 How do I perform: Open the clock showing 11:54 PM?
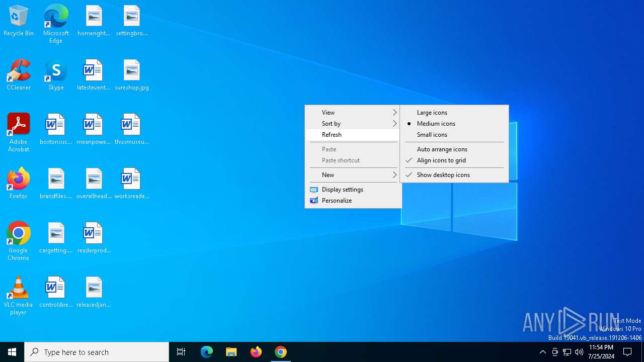click(601, 352)
